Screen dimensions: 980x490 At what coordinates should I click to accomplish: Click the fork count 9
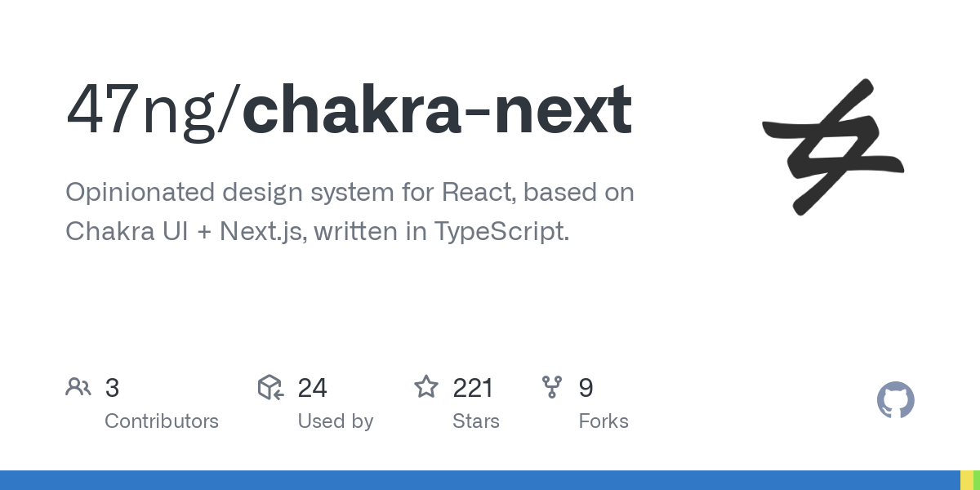point(586,388)
